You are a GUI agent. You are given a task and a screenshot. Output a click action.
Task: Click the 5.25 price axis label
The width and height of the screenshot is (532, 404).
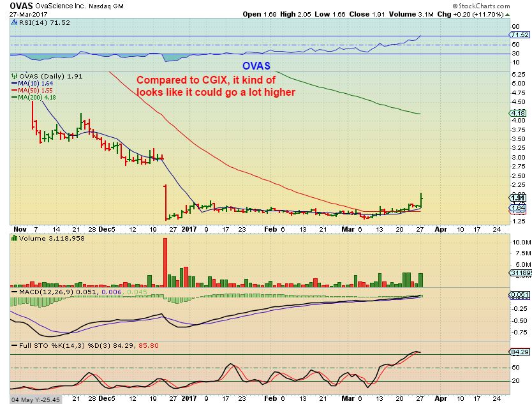[x=519, y=74]
